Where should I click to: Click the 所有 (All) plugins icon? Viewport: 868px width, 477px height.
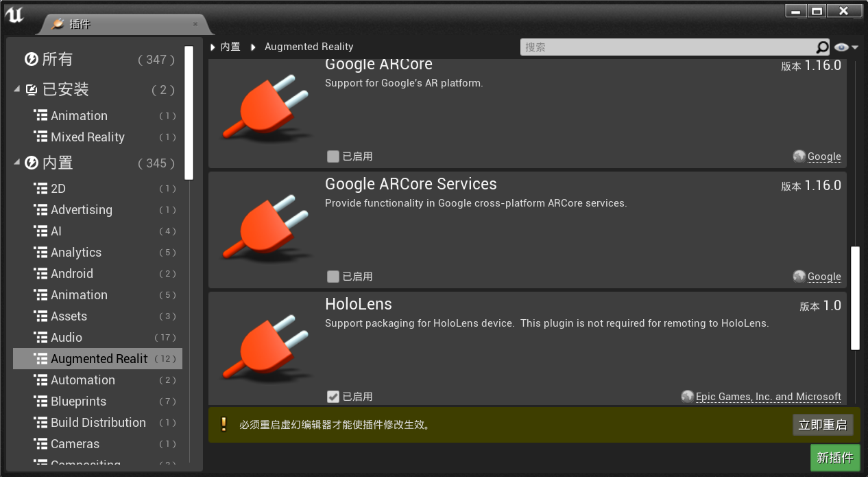coord(32,60)
